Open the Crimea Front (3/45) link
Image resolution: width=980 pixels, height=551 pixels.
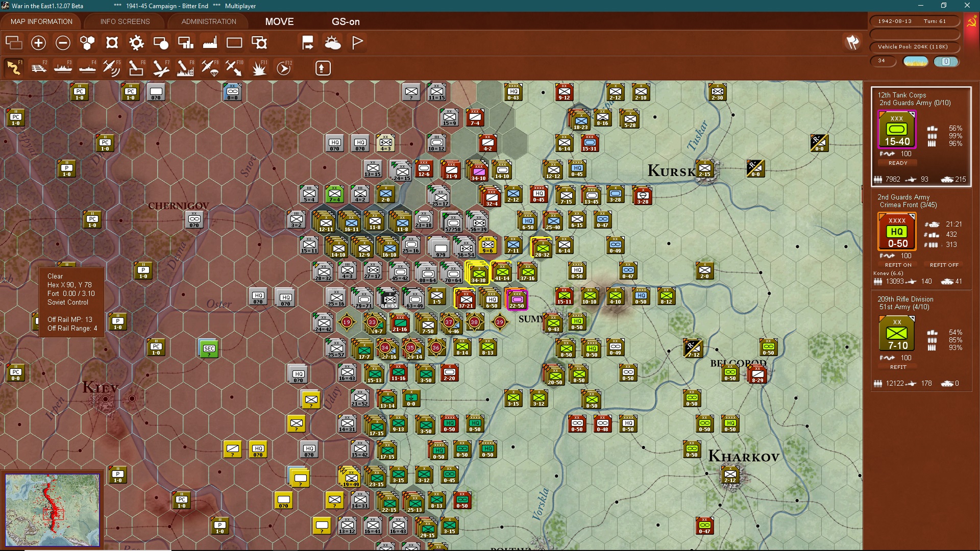click(908, 205)
